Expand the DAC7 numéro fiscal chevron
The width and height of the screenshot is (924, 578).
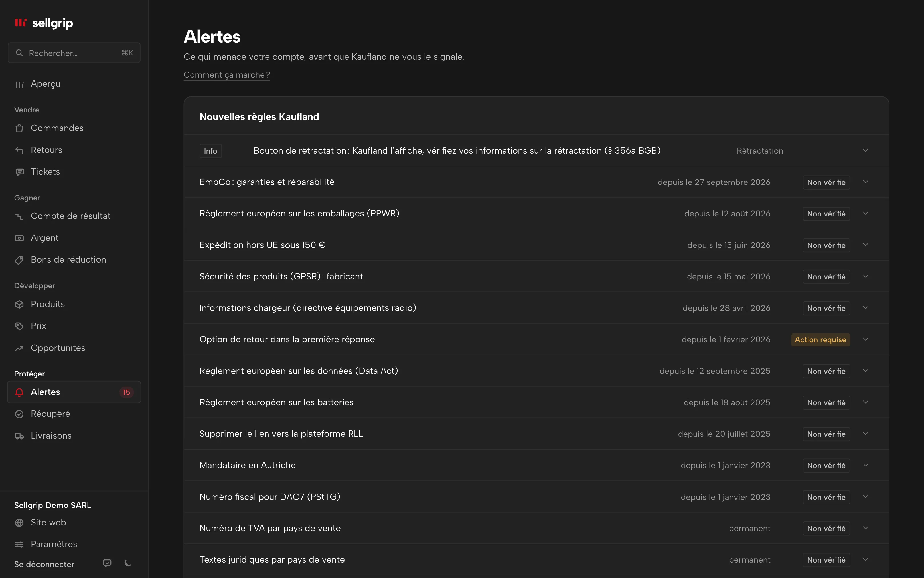[866, 497]
